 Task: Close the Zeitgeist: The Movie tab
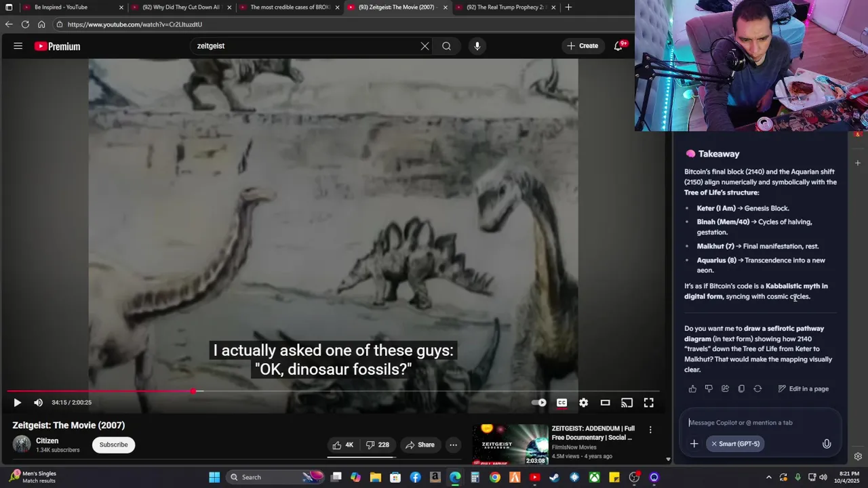(445, 7)
